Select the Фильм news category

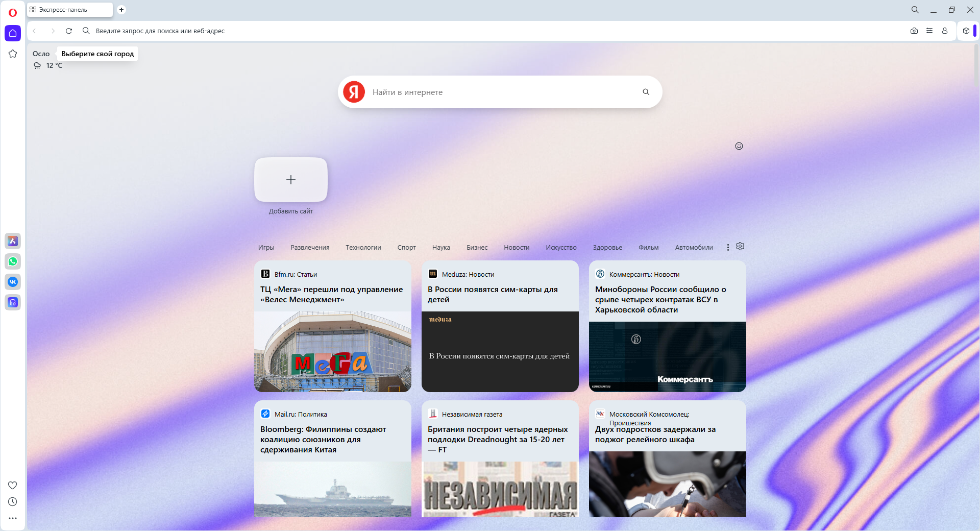click(649, 248)
